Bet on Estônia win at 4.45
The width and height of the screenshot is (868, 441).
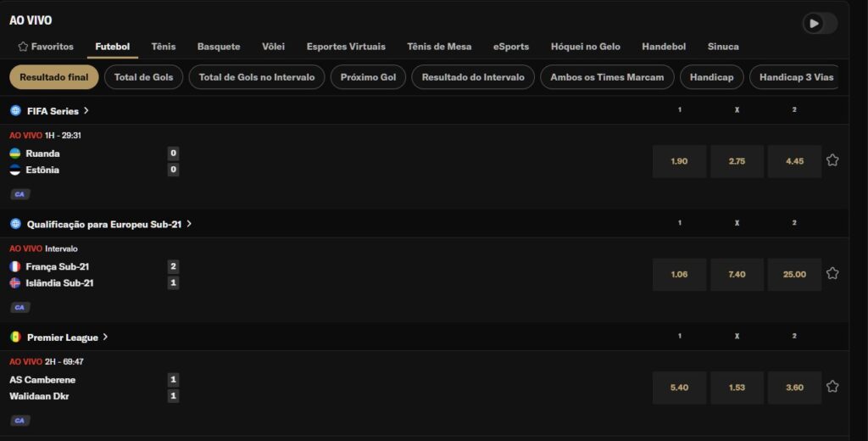pyautogui.click(x=794, y=161)
